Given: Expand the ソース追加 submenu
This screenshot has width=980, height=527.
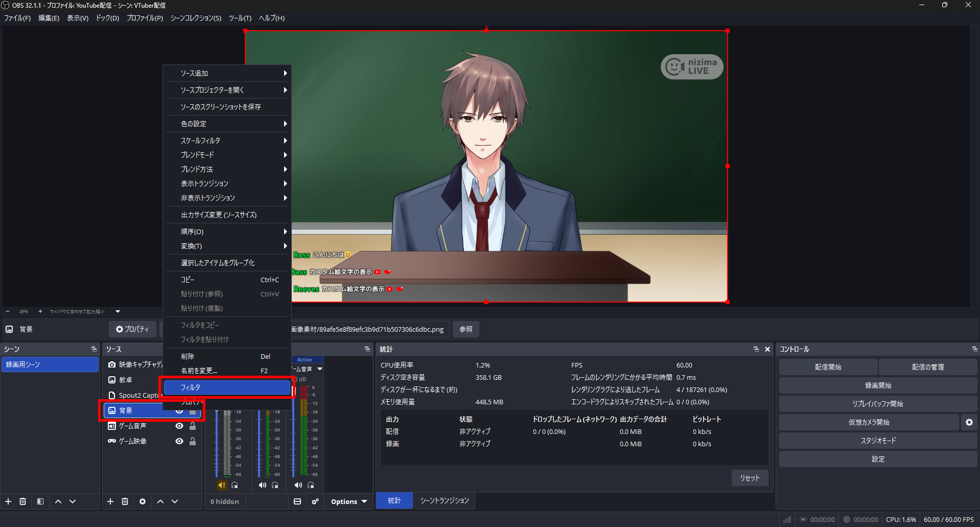Looking at the screenshot, I should point(227,73).
